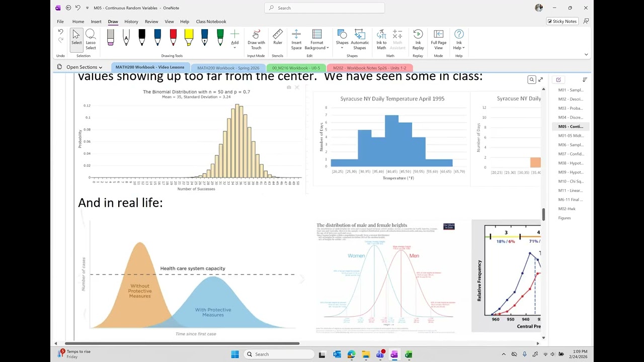Screen dimensions: 644x362
Task: Toggle the Ruler stencil
Action: tap(278, 37)
